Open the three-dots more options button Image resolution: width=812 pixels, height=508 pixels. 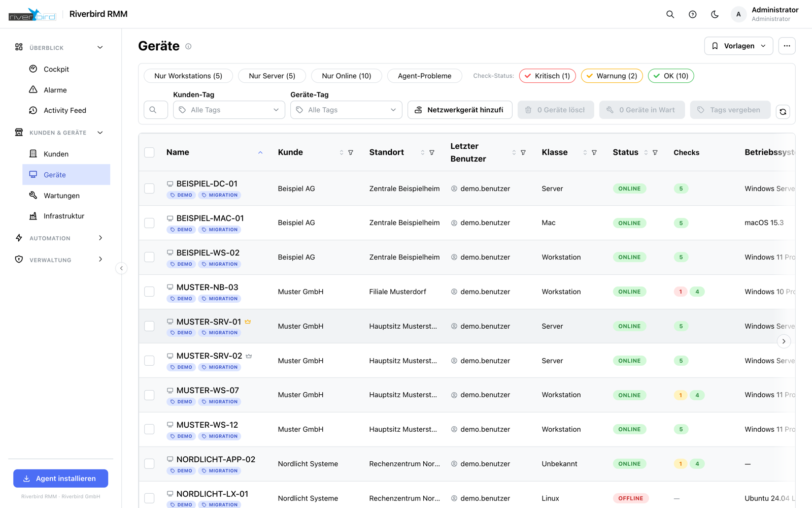[x=787, y=46]
